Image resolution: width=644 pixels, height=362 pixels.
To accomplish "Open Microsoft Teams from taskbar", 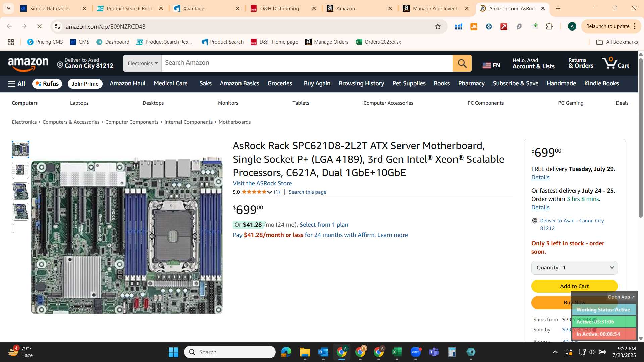I will (434, 352).
